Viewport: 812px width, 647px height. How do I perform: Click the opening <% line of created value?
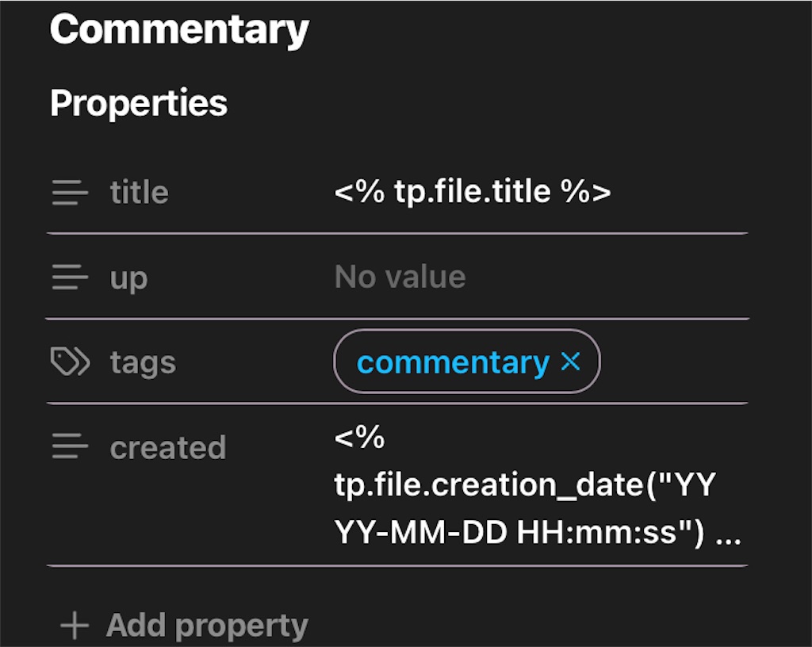359,438
